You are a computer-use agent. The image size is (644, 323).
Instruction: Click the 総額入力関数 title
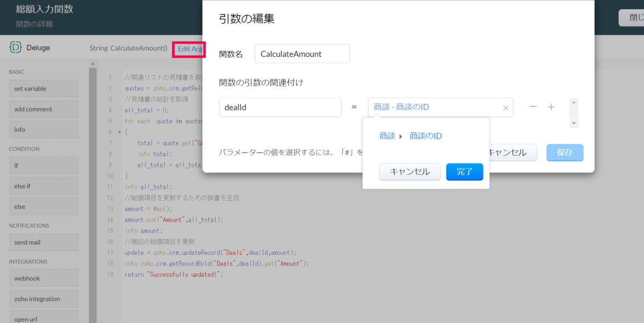[x=45, y=9]
